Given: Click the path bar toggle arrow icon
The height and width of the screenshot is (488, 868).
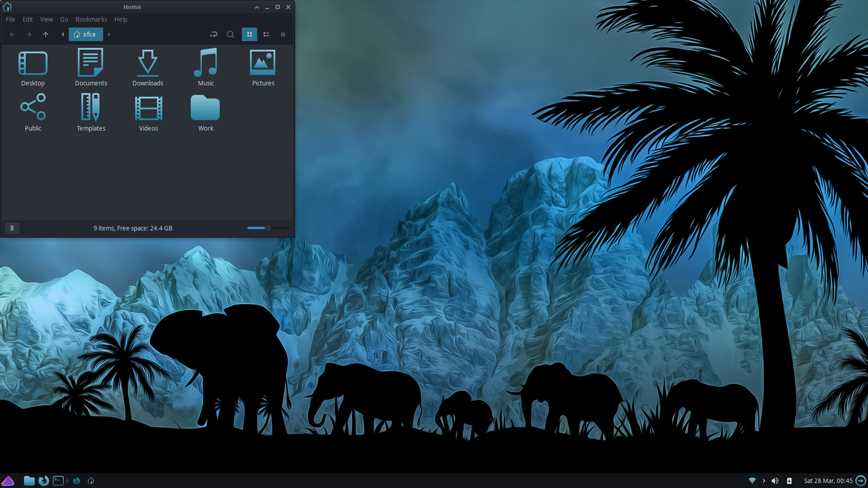Looking at the screenshot, I should tap(214, 34).
